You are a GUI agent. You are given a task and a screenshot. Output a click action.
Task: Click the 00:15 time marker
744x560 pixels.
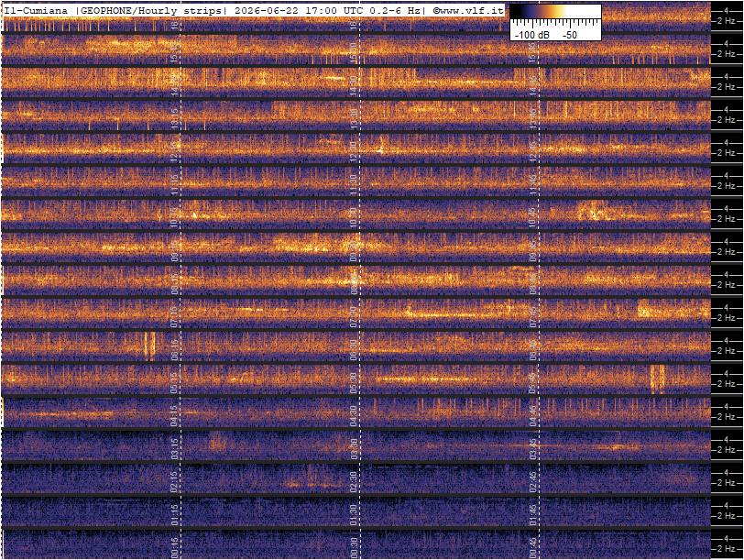point(176,549)
